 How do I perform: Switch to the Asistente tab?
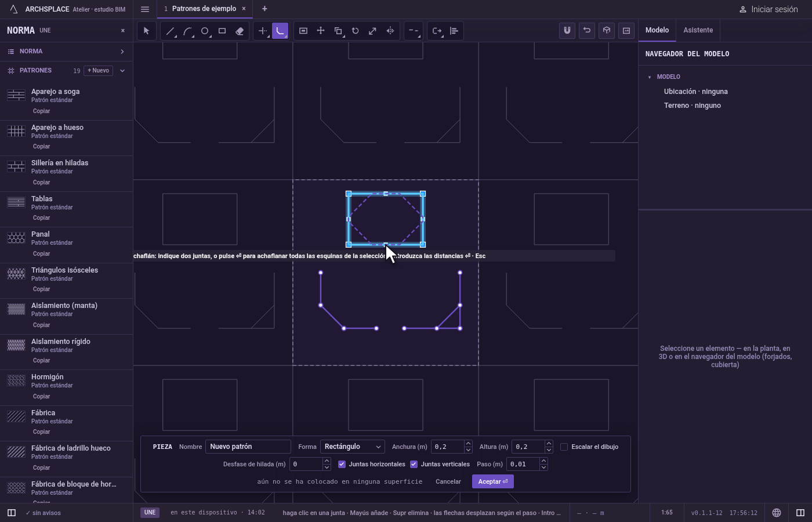click(698, 30)
